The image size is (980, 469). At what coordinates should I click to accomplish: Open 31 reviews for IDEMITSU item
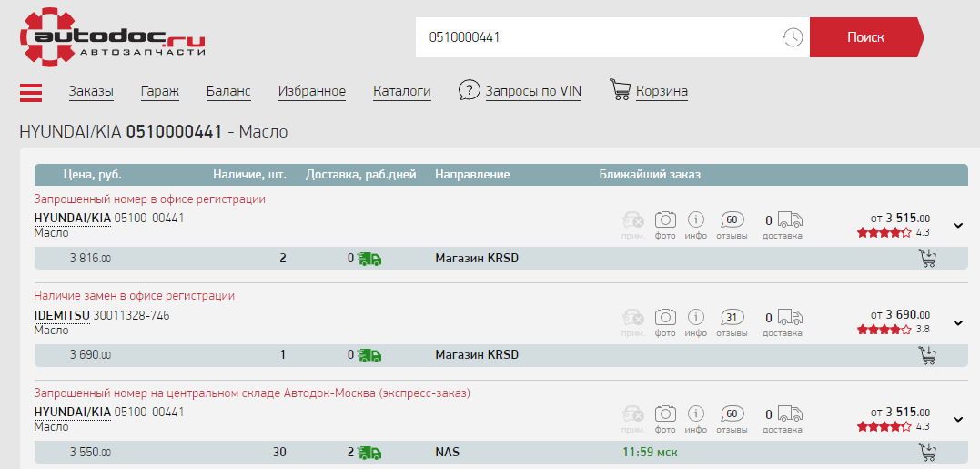tap(732, 317)
